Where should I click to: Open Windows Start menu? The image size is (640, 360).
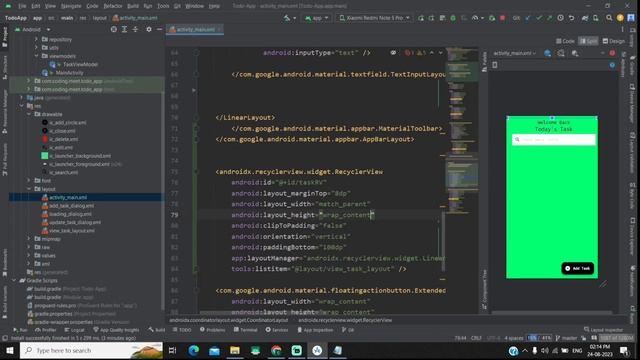point(9,351)
